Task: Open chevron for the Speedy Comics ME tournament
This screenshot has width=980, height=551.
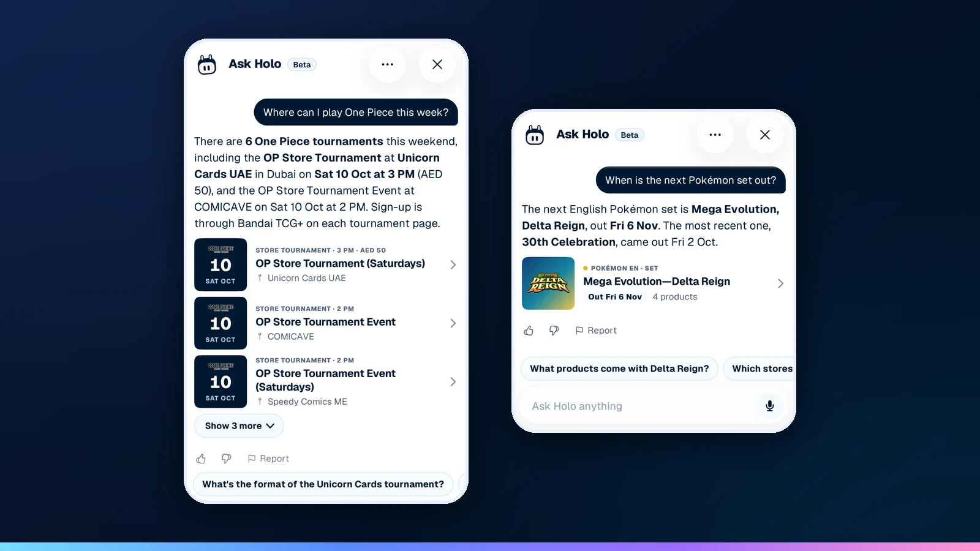Action: [x=453, y=381]
